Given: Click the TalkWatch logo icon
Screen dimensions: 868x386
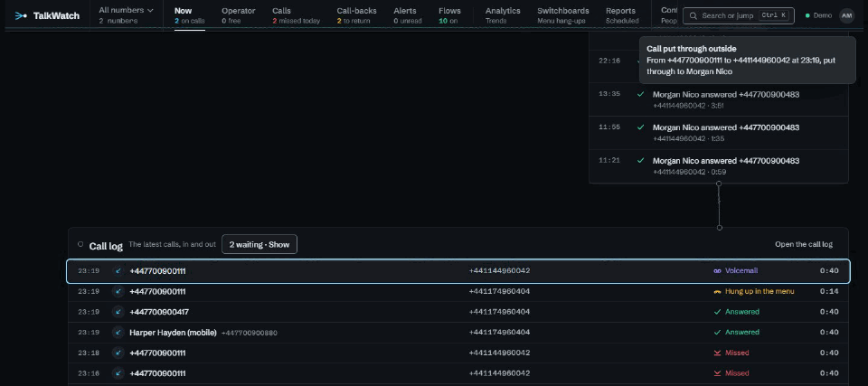Looking at the screenshot, I should (x=21, y=15).
